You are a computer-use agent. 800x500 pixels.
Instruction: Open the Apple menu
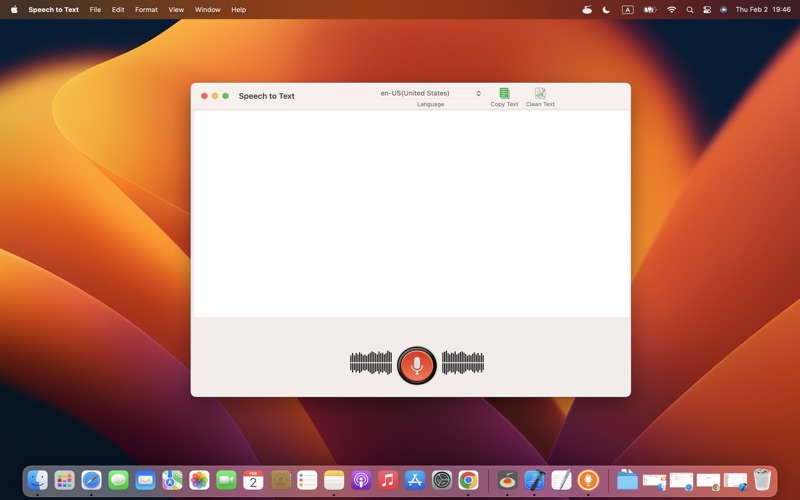[x=14, y=10]
